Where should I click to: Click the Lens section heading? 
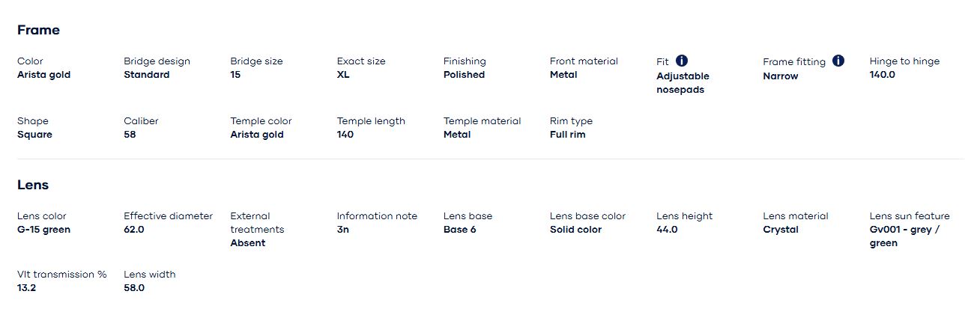click(x=33, y=185)
